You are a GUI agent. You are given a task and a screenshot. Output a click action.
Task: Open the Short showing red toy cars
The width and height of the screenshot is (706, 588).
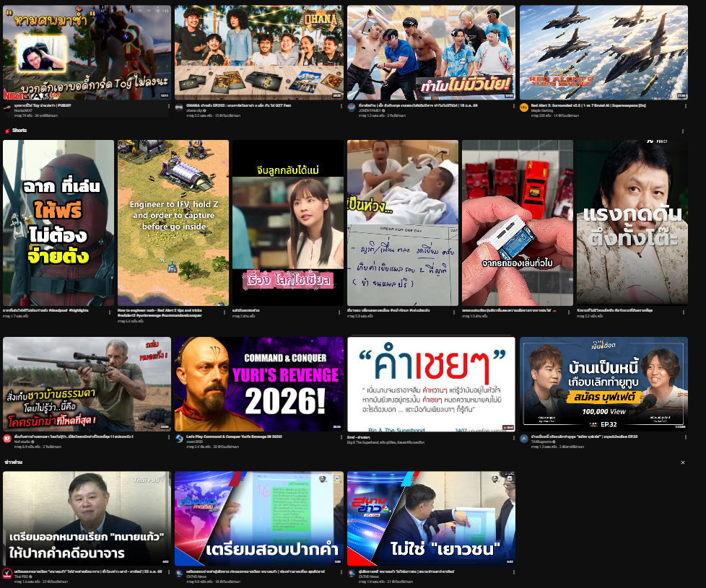[x=517, y=223]
